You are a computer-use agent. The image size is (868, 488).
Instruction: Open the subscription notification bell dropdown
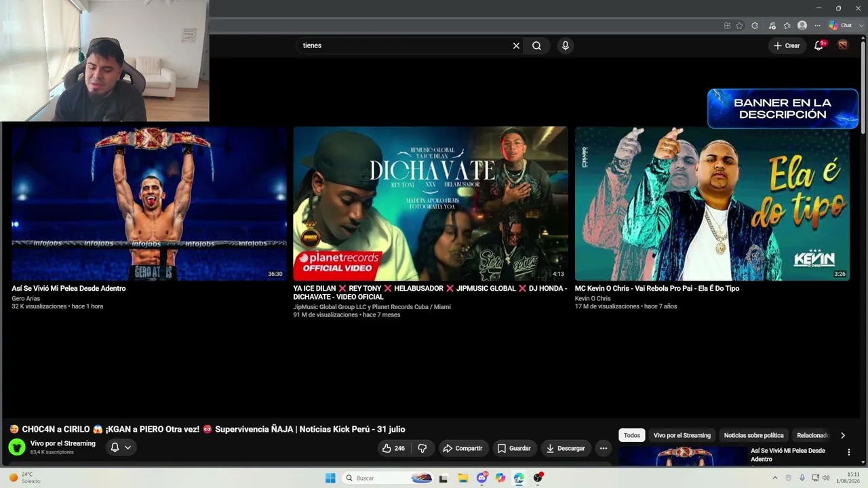(121, 447)
